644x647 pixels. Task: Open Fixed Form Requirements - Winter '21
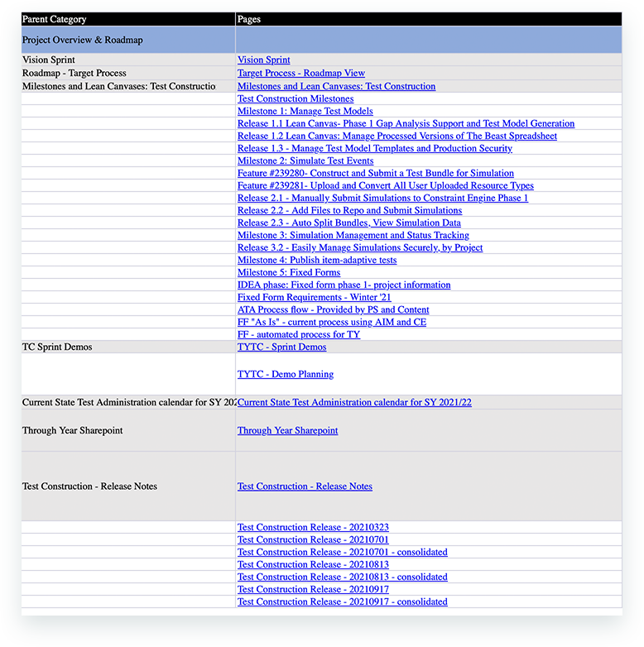[x=314, y=297]
